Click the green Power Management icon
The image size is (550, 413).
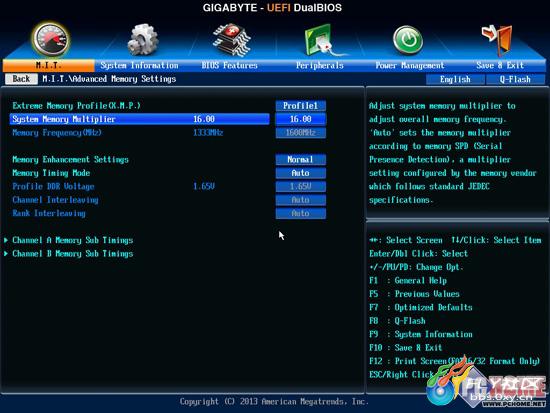[408, 40]
